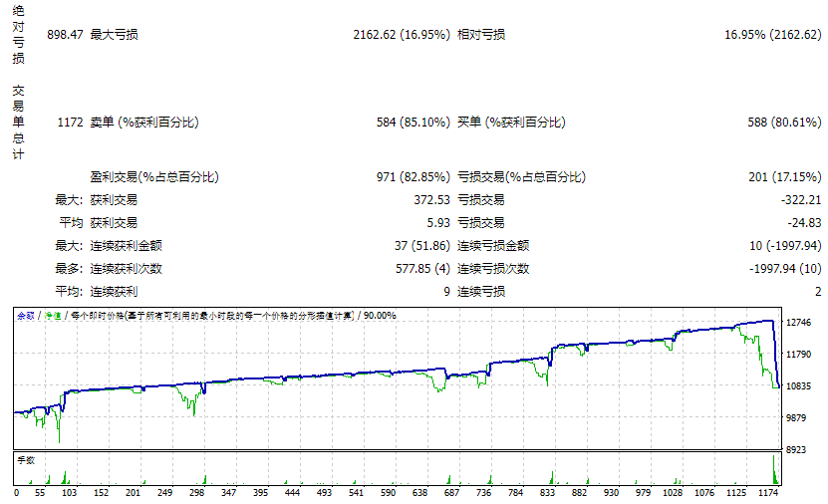Select the 盈利交易(%占总百分比) label
This screenshot has width=828, height=504.
(154, 177)
